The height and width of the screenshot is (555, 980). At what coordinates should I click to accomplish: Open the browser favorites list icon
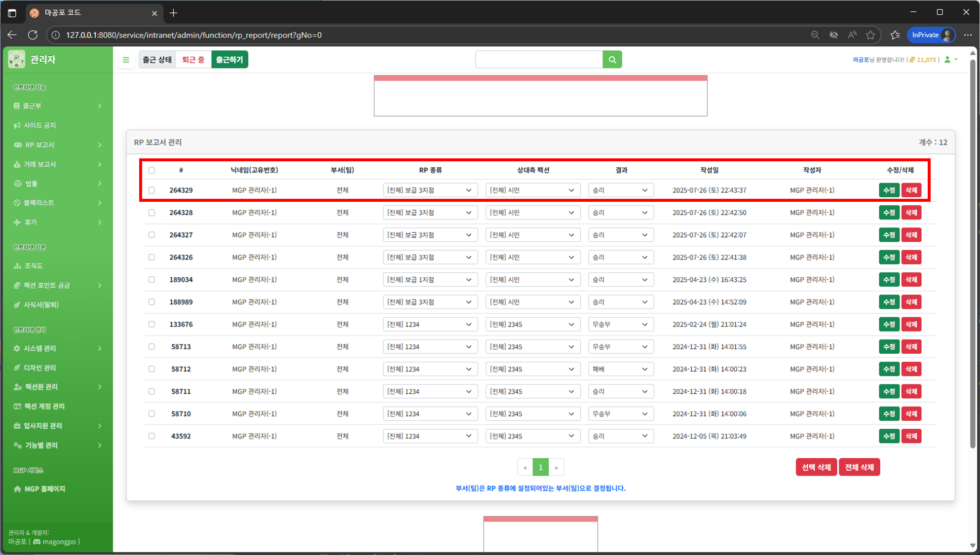tap(895, 35)
